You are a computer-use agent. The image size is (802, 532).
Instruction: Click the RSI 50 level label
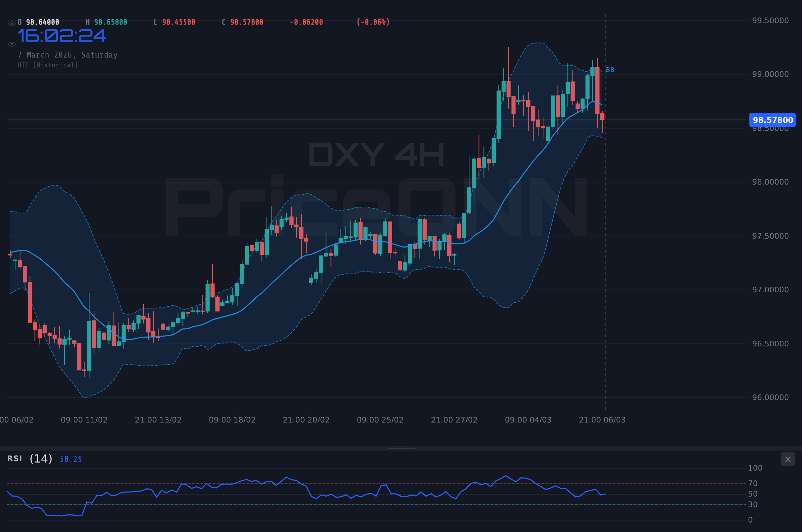(x=753, y=494)
